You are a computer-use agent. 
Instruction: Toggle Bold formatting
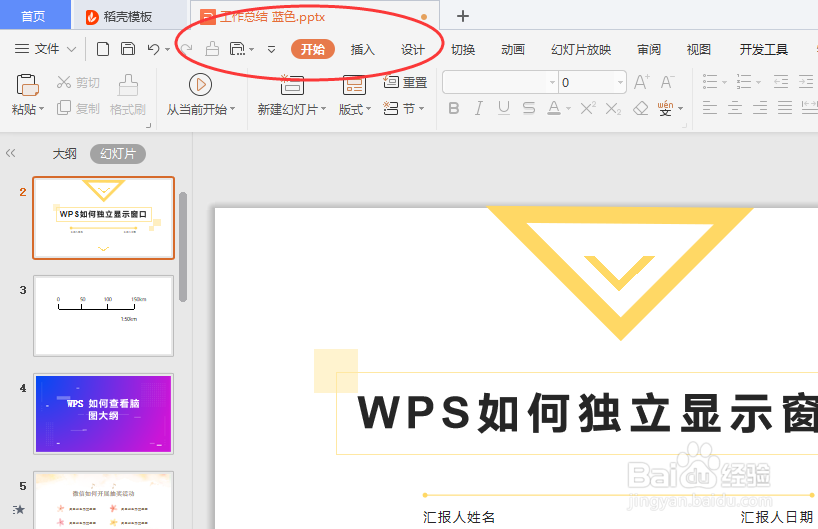tap(454, 109)
